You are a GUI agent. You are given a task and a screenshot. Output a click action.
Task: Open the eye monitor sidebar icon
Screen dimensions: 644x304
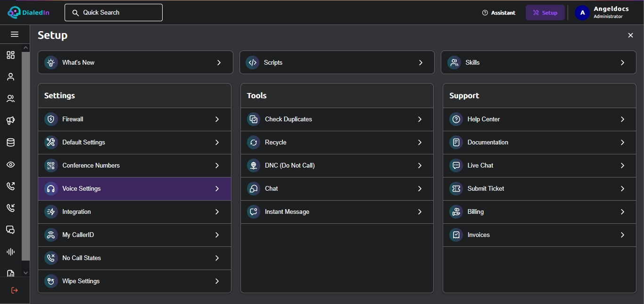tap(10, 165)
